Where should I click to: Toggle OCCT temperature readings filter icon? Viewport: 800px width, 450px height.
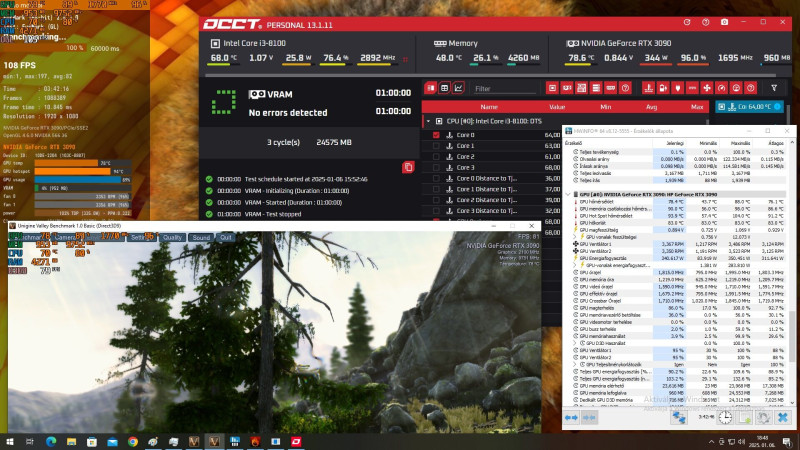pos(648,88)
